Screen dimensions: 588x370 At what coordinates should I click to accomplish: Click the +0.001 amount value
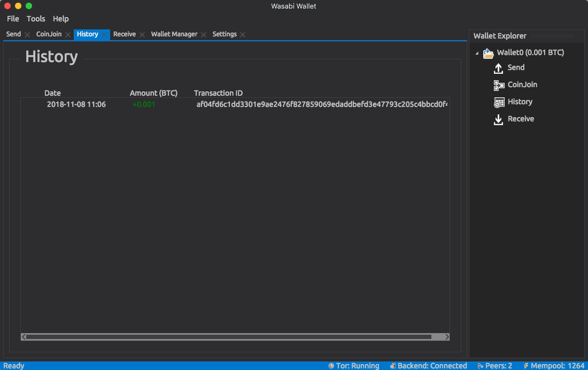click(x=144, y=104)
